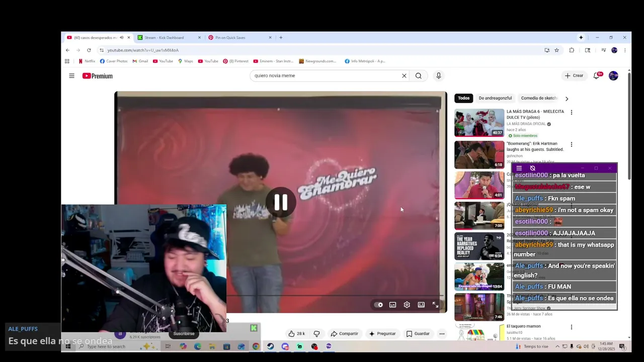
Task: Open the Chrome extensions puzzle icon
Action: [572, 50]
